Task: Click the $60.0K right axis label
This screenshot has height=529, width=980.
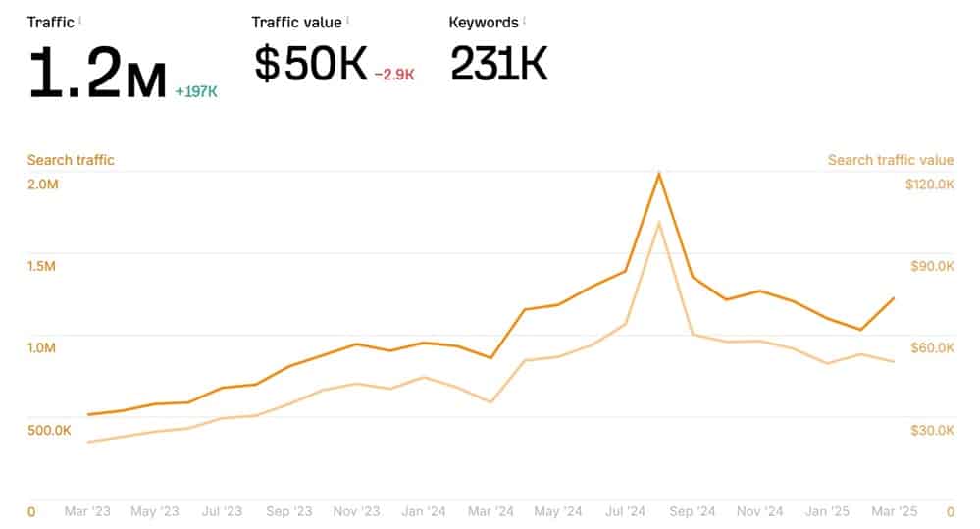Action: [933, 348]
